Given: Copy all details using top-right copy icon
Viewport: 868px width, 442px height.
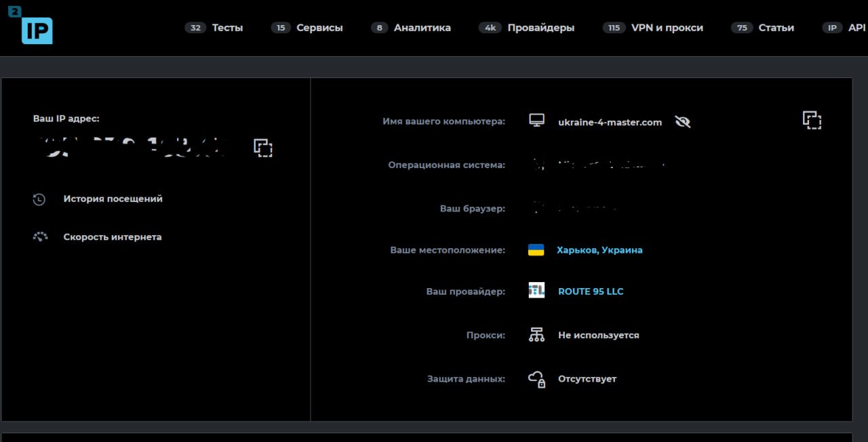Looking at the screenshot, I should (x=812, y=120).
